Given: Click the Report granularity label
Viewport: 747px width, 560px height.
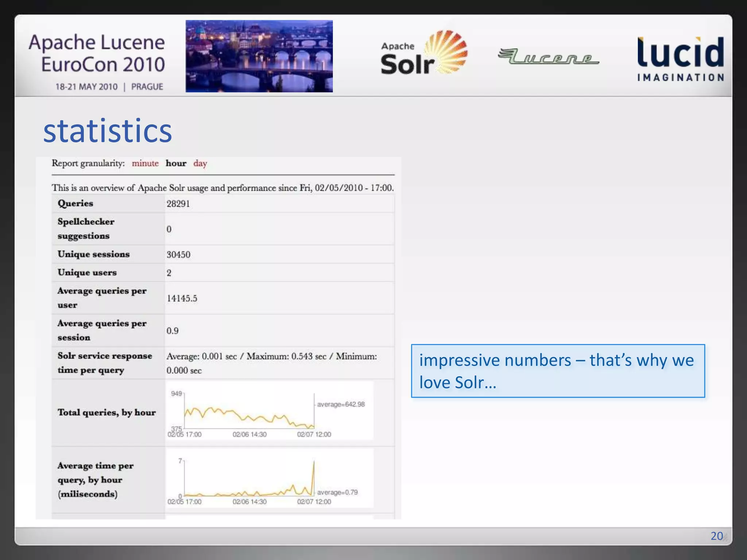Looking at the screenshot, I should pyautogui.click(x=88, y=163).
